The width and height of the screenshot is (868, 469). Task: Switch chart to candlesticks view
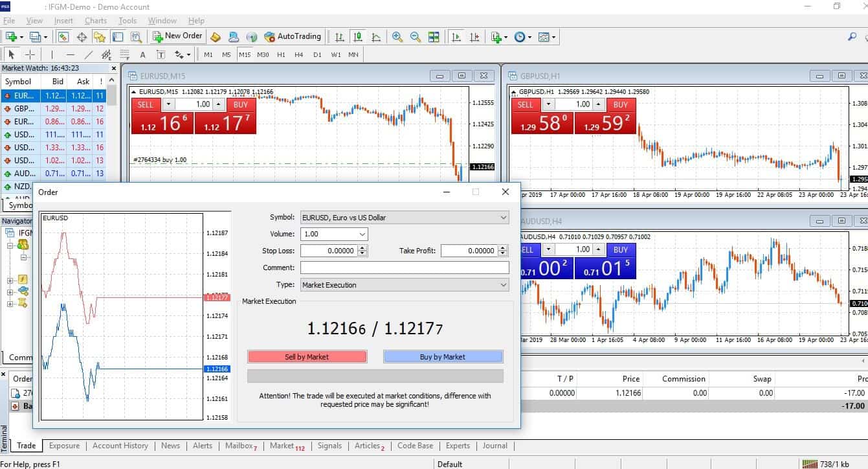pyautogui.click(x=358, y=37)
